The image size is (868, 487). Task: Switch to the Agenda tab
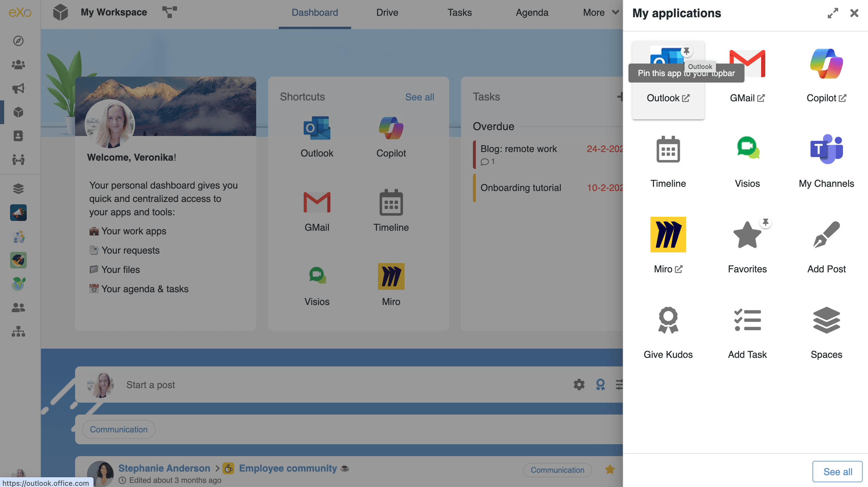(532, 12)
